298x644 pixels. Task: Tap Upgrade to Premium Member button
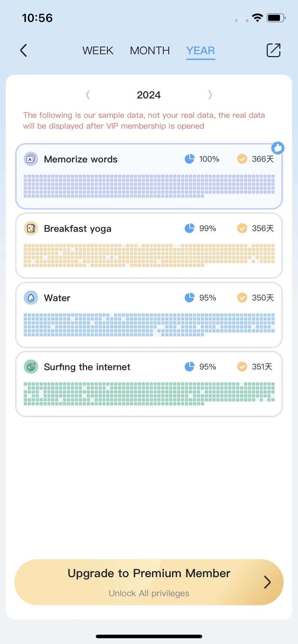tap(149, 582)
